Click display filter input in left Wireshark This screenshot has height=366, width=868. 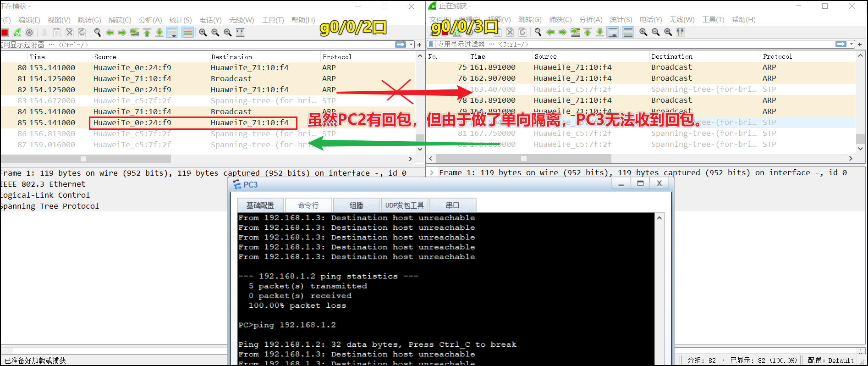(197, 44)
